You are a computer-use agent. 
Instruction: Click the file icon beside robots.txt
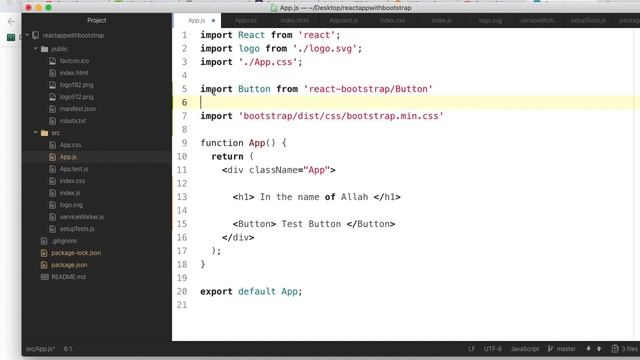(52, 121)
